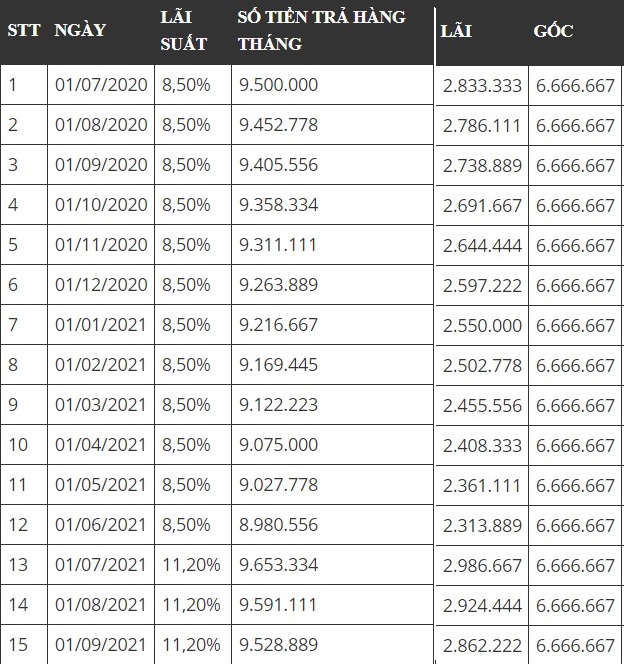Image resolution: width=624 pixels, height=664 pixels.
Task: Click the 8,50% rate for 01/12/2020
Action: pyautogui.click(x=186, y=285)
